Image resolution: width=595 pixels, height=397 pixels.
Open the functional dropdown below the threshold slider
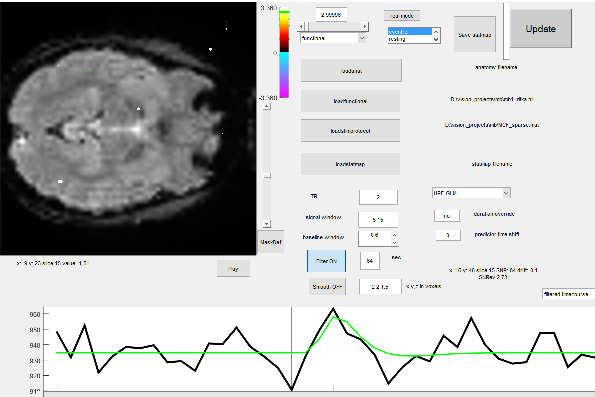coord(333,38)
